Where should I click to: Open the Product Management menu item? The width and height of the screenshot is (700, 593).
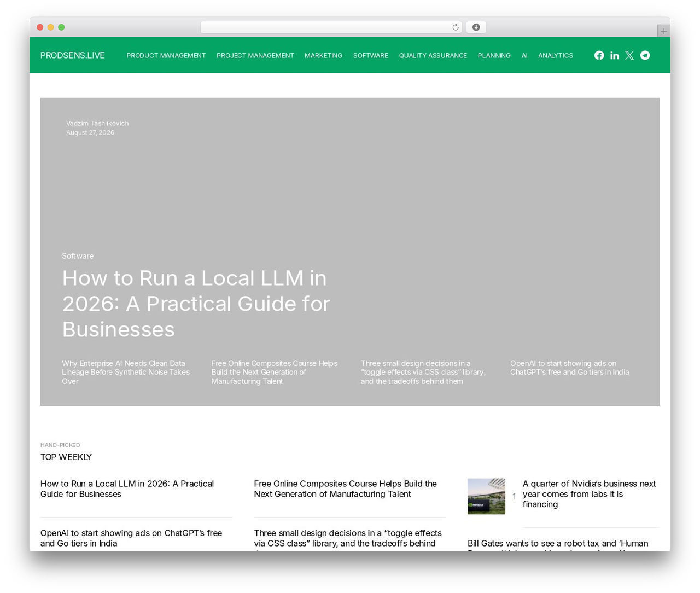point(166,56)
